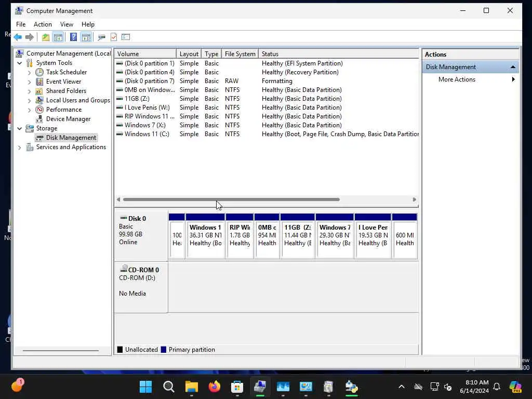Image resolution: width=532 pixels, height=399 pixels.
Task: Click the volume list scroll right arrow
Action: [x=414, y=199]
